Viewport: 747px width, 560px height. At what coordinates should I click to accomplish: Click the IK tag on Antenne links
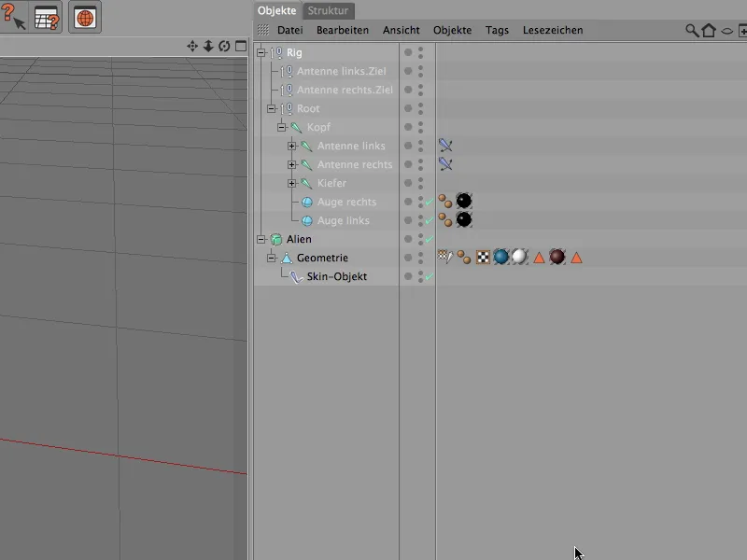tap(445, 146)
